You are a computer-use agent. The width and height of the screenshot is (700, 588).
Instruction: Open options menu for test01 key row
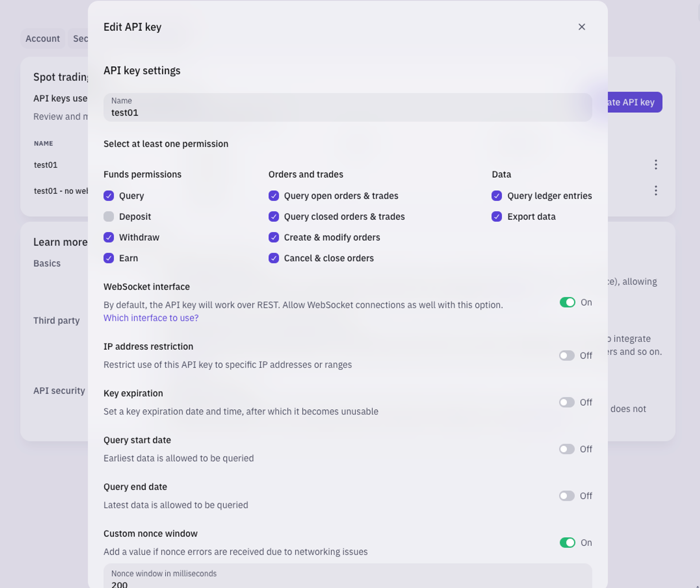coord(656,164)
